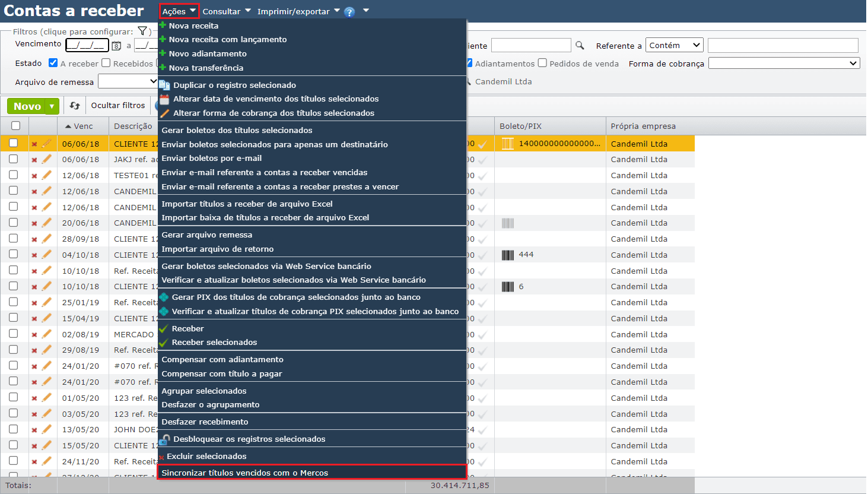
Task: Open the blue help question-mark icon
Action: pos(349,12)
